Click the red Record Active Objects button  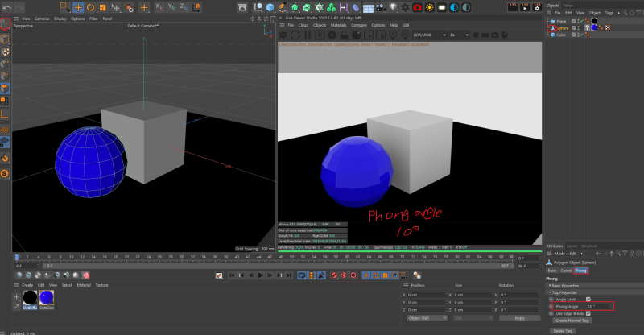[x=334, y=275]
